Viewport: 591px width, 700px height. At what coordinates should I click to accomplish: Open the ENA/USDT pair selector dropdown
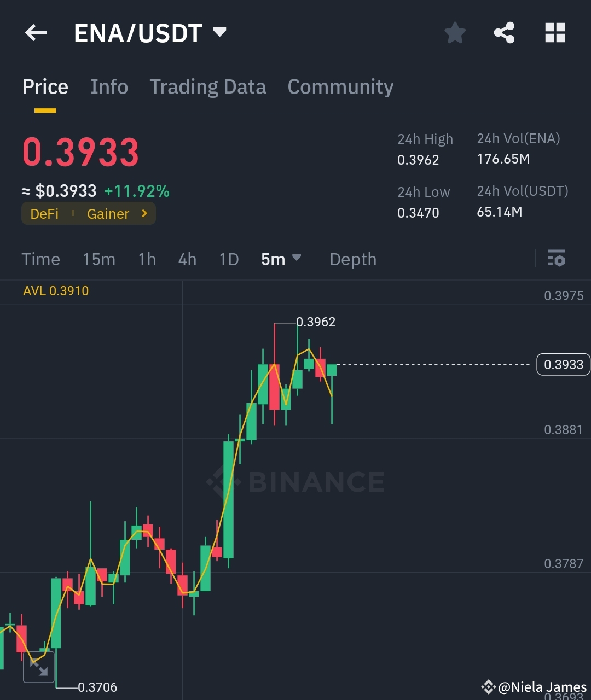coord(218,32)
